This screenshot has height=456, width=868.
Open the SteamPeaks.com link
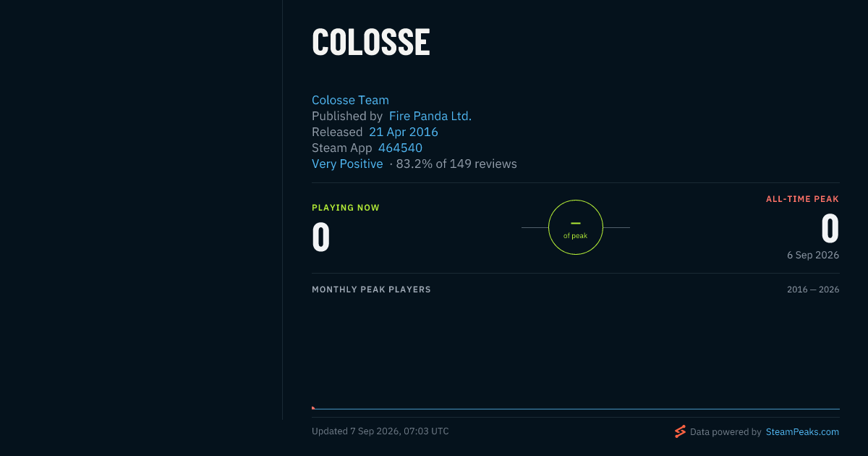coord(802,431)
